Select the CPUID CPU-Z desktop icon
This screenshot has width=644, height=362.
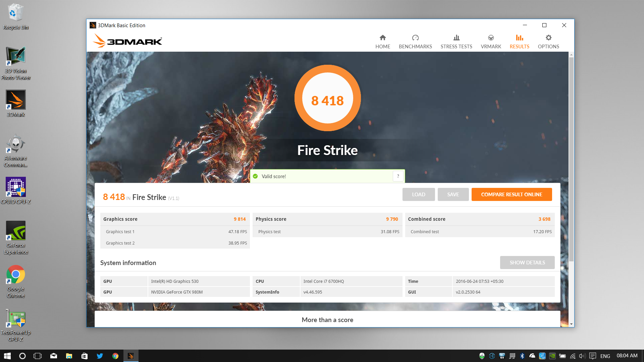click(x=15, y=191)
